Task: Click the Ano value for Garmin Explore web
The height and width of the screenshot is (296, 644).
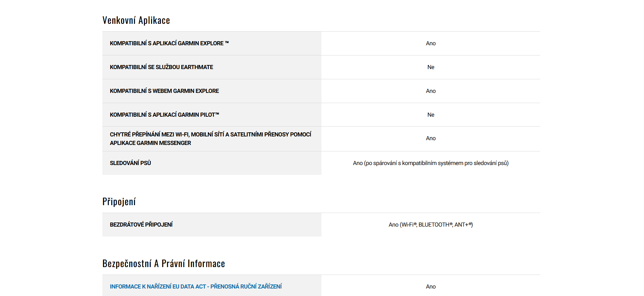Action: pos(431,91)
